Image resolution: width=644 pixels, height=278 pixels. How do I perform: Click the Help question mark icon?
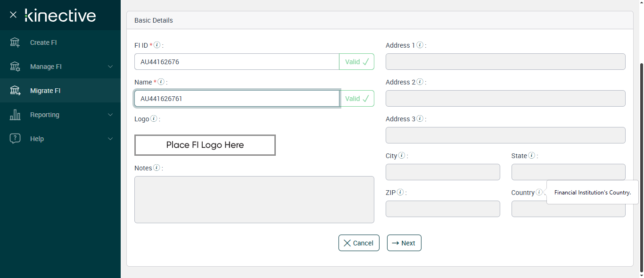tap(15, 139)
